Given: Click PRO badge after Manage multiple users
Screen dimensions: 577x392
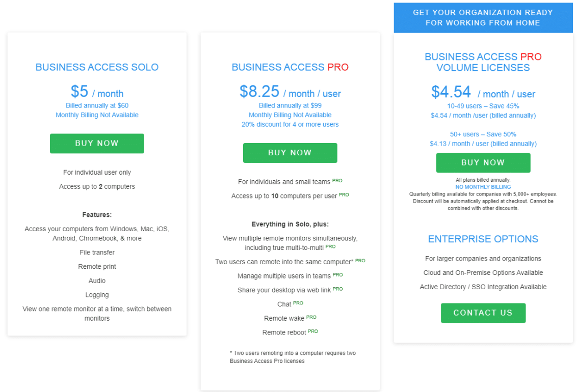Looking at the screenshot, I should pos(338,274).
